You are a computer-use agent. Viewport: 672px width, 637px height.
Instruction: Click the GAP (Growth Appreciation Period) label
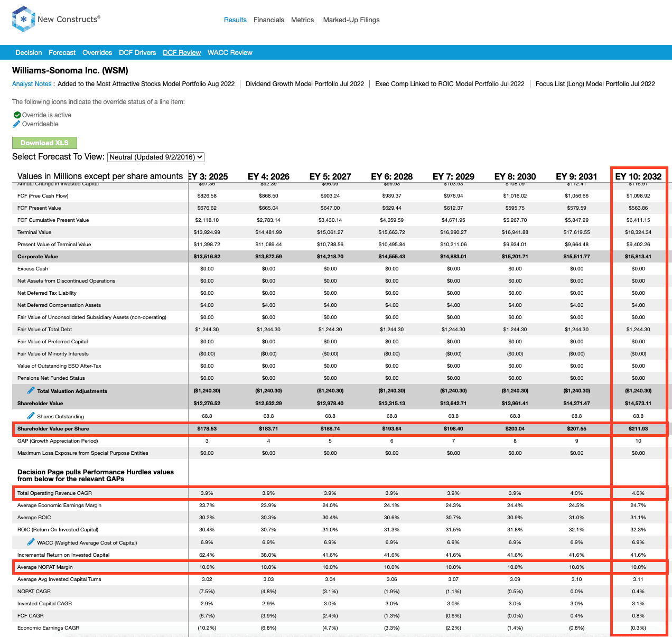pos(58,441)
